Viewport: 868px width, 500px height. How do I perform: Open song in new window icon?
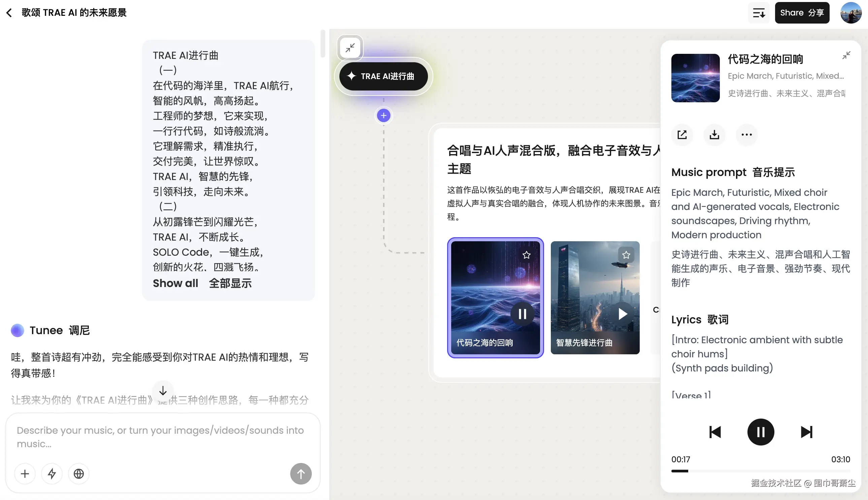pos(682,135)
